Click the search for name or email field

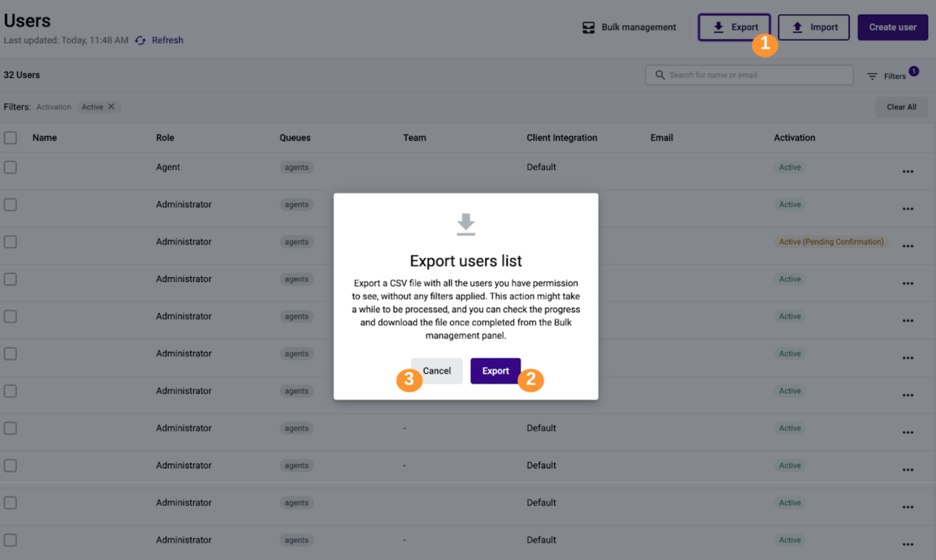(749, 75)
